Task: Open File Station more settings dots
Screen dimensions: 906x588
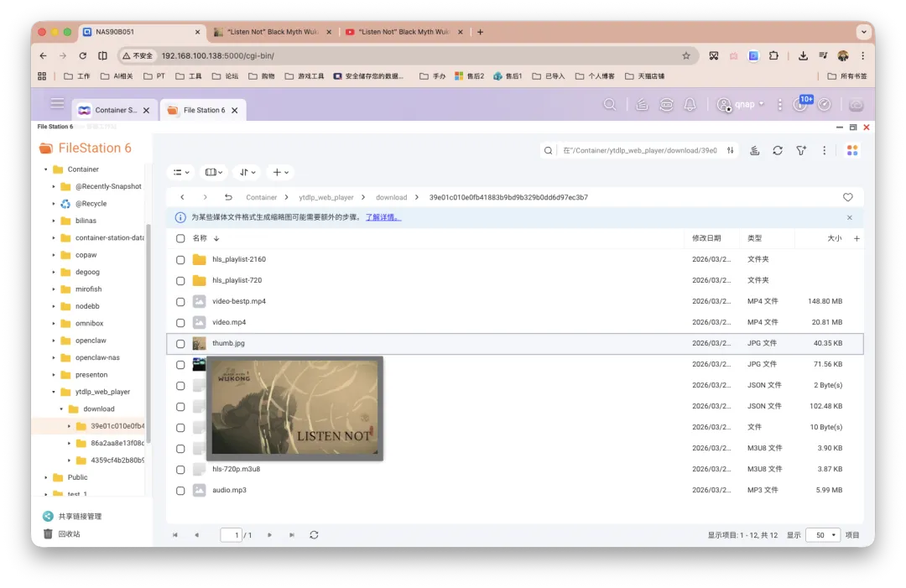Action: click(825, 151)
